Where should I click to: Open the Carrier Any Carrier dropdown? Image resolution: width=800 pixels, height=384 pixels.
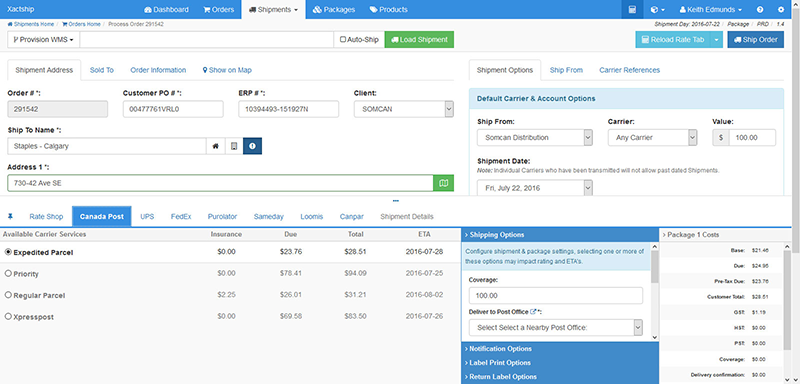653,137
